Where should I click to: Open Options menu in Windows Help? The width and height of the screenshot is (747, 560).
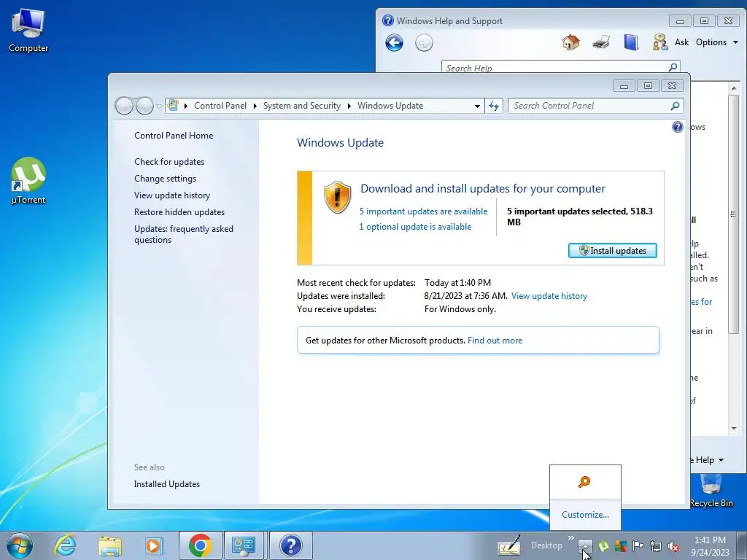(x=716, y=42)
